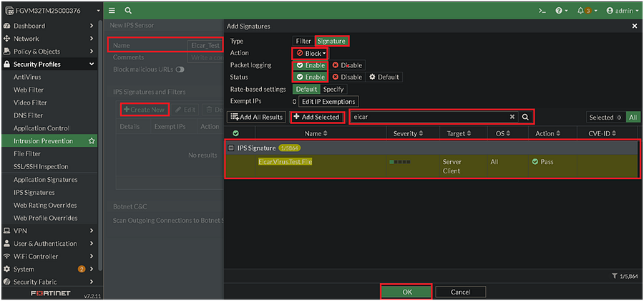644x301 pixels.
Task: Open Application Control page
Action: coord(42,128)
